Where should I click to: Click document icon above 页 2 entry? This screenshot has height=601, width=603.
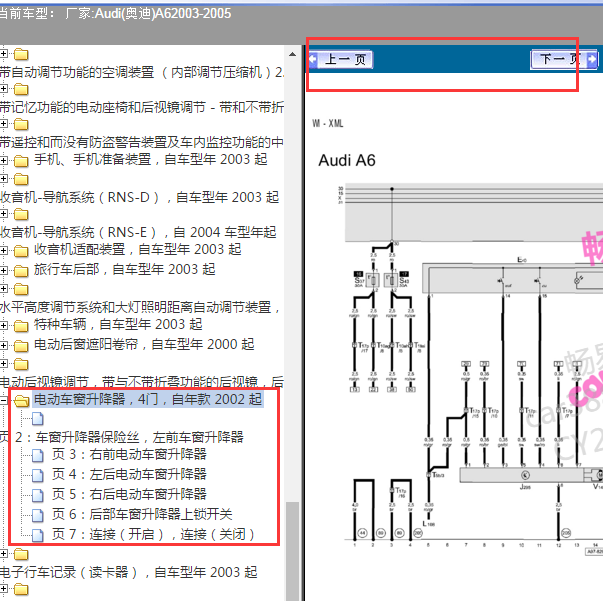(38, 419)
